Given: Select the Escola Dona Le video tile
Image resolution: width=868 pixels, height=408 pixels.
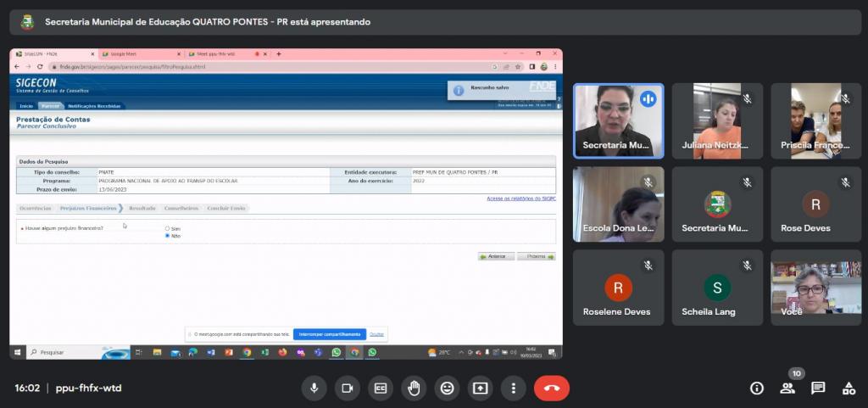Looking at the screenshot, I should pyautogui.click(x=618, y=204).
